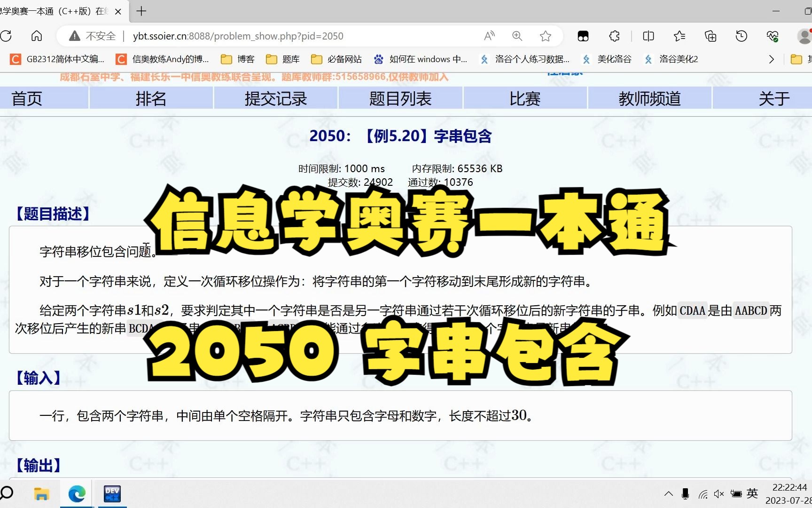This screenshot has height=508, width=812.
Task: Open the split screen browser icon
Action: pos(648,36)
